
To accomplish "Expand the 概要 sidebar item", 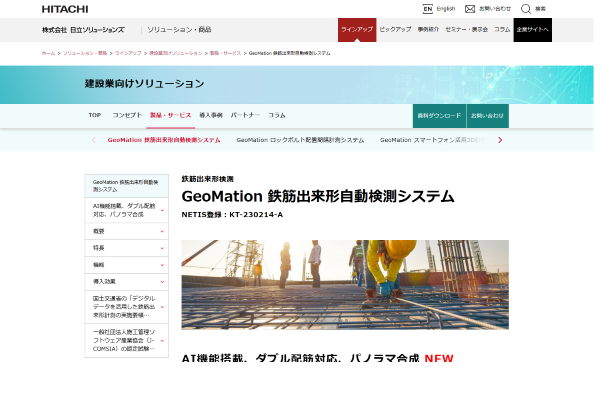I will point(126,230).
